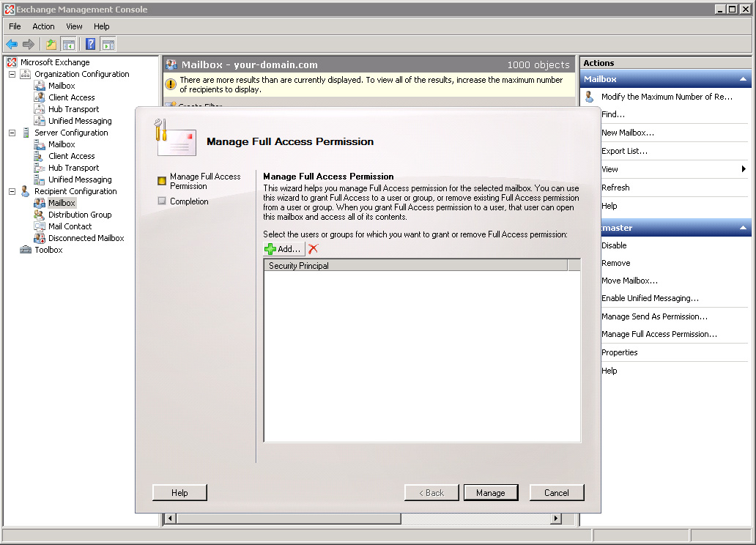Click Remove in the master actions

(615, 263)
